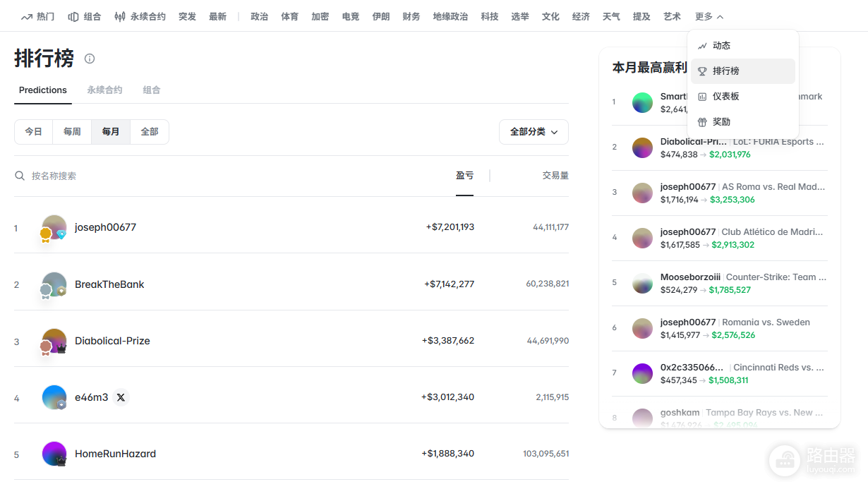Click the X (Twitter) badge next to e46m3
The width and height of the screenshot is (868, 489).
[x=121, y=397]
